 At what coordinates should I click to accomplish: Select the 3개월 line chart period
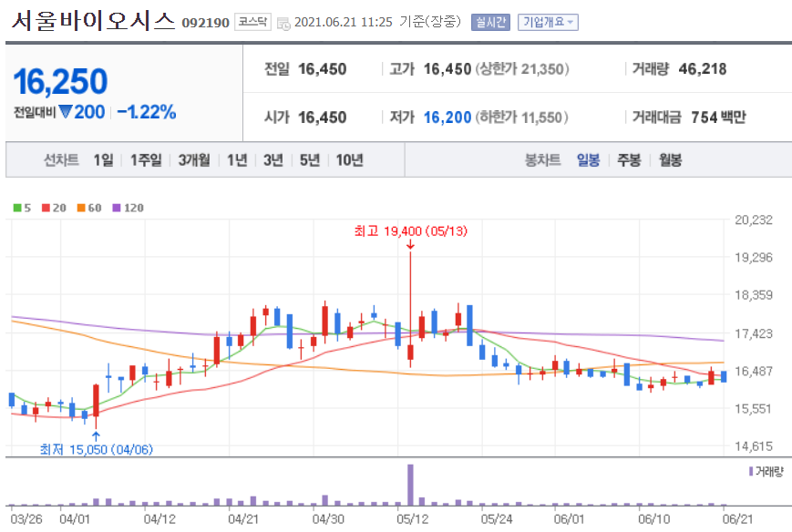194,160
